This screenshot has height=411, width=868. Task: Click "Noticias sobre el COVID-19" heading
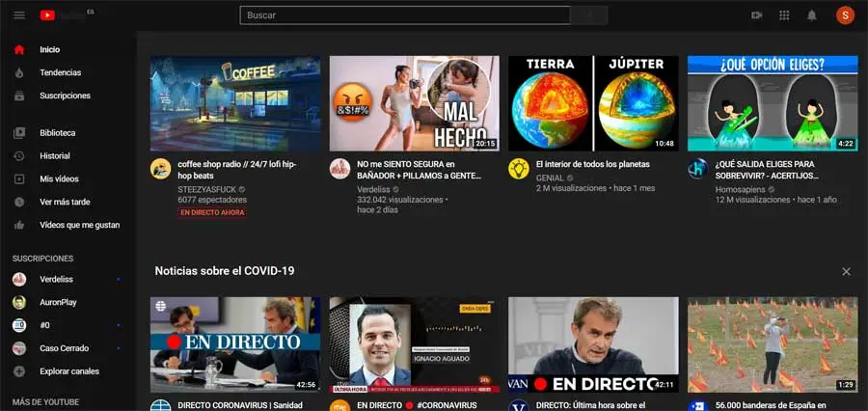(224, 271)
